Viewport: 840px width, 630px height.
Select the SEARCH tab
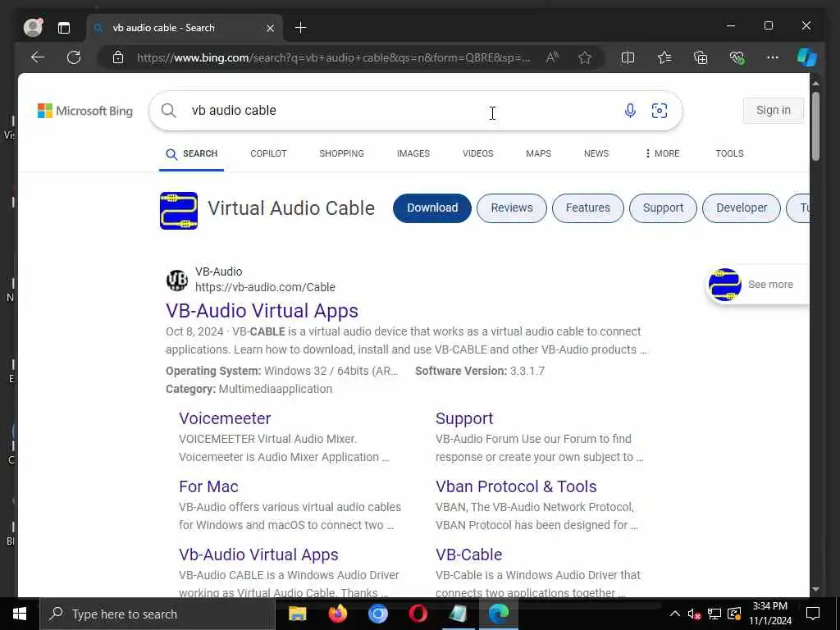[191, 153]
